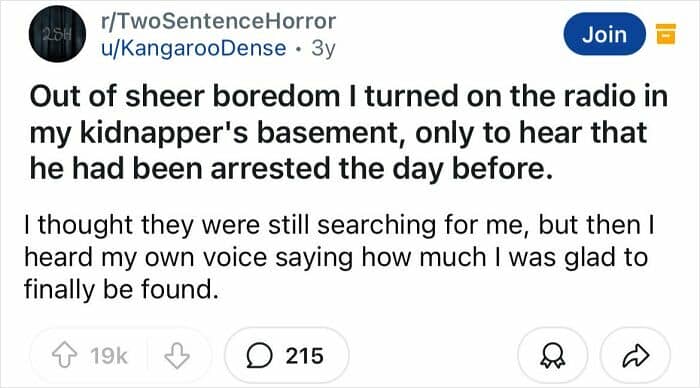Image resolution: width=700 pixels, height=388 pixels.
Task: Click the body text starting 'I thought they'
Action: click(339, 257)
